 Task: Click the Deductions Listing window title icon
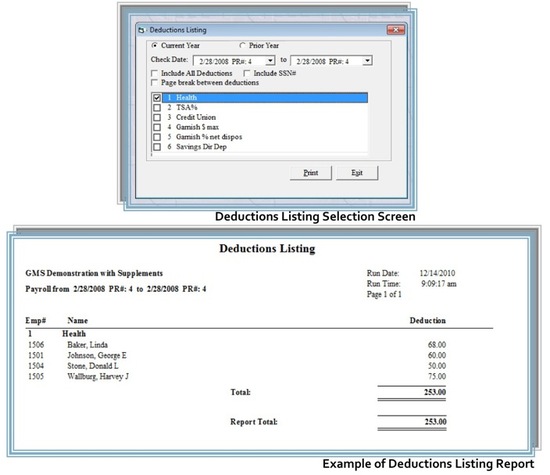(x=141, y=30)
